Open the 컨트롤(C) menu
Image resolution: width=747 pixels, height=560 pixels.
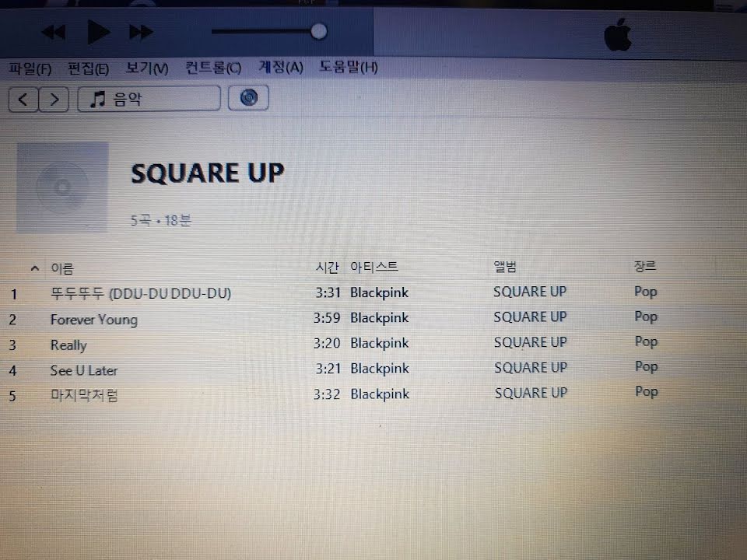[x=213, y=68]
